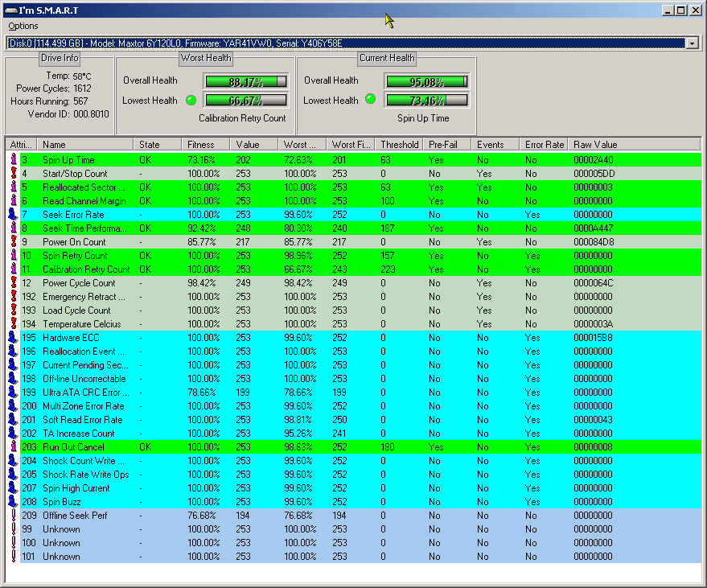The image size is (707, 588).
Task: Click the Current Pending Sector row icon
Action: coord(13,365)
